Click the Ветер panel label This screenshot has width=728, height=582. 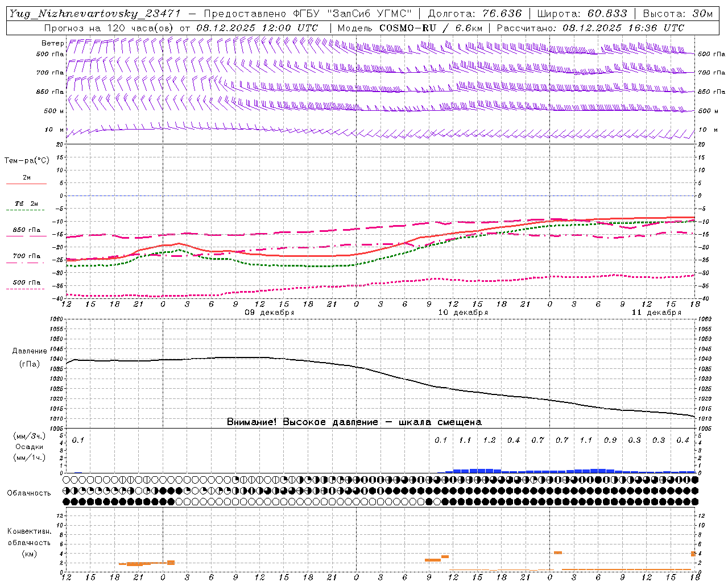[x=53, y=43]
